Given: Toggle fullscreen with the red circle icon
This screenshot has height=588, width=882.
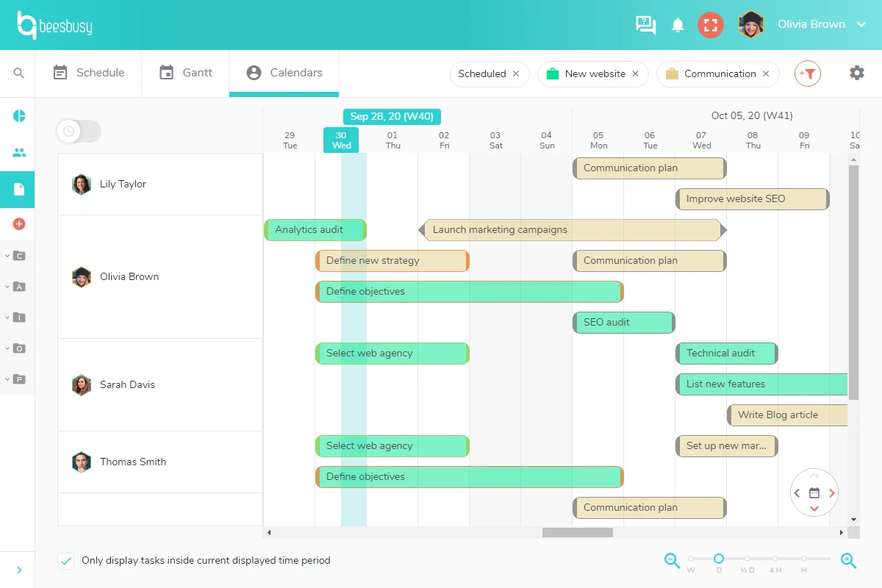Looking at the screenshot, I should click(711, 24).
